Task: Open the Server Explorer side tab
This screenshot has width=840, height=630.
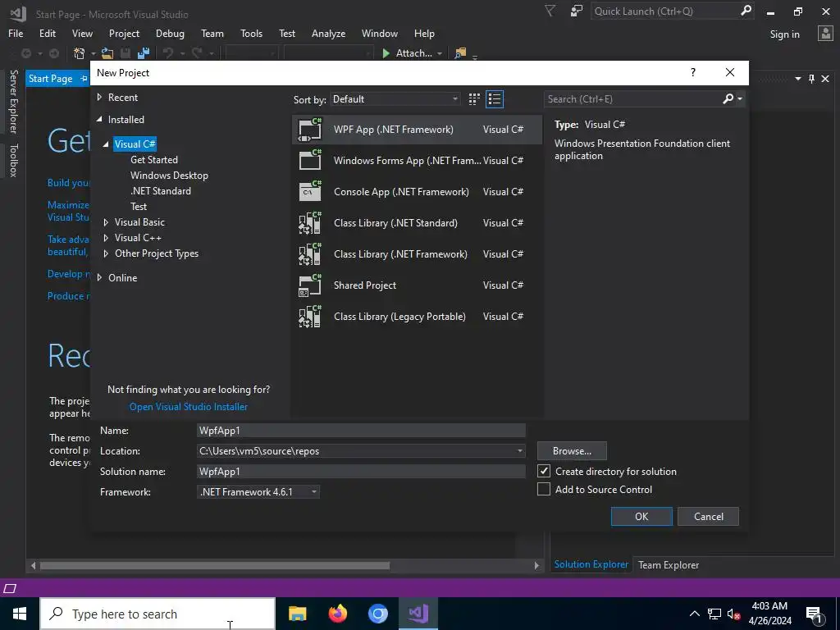Action: tap(13, 101)
